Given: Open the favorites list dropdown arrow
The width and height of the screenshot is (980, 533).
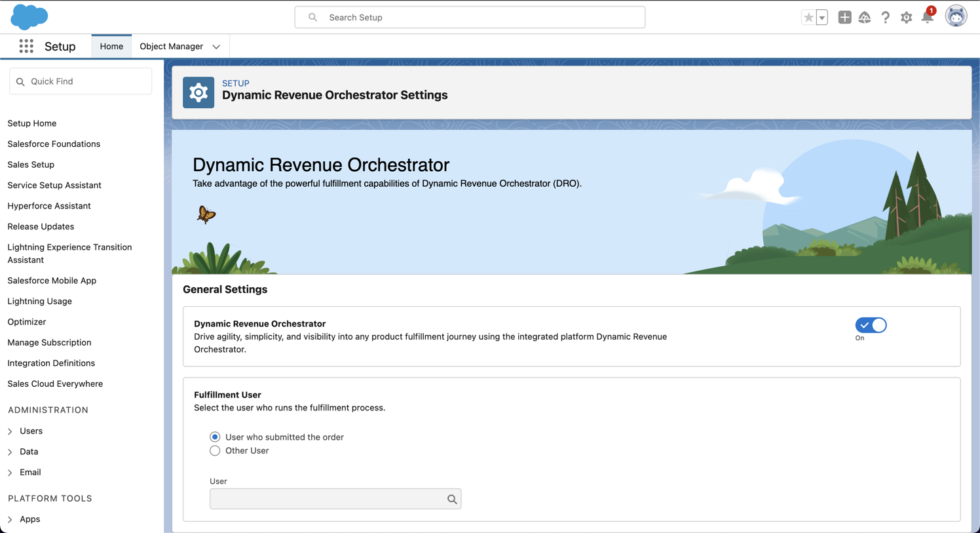Looking at the screenshot, I should coord(821,18).
